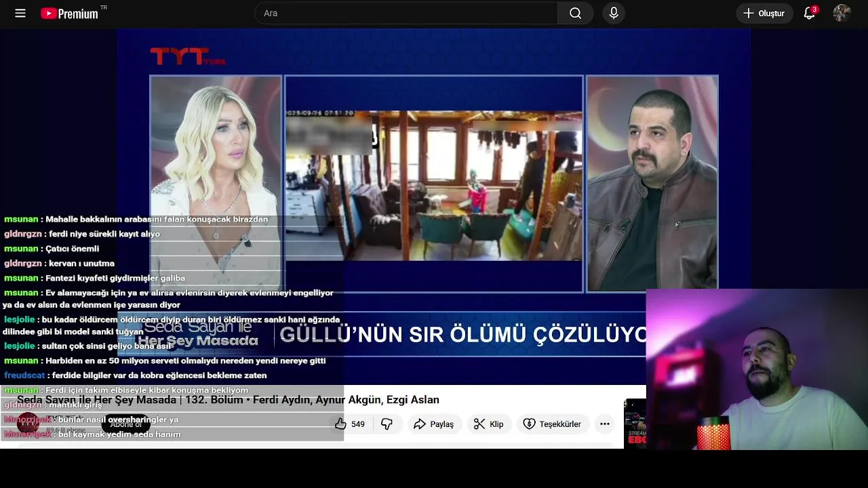The height and width of the screenshot is (488, 868).
Task: Open the hamburger guide menu
Action: coord(20,13)
